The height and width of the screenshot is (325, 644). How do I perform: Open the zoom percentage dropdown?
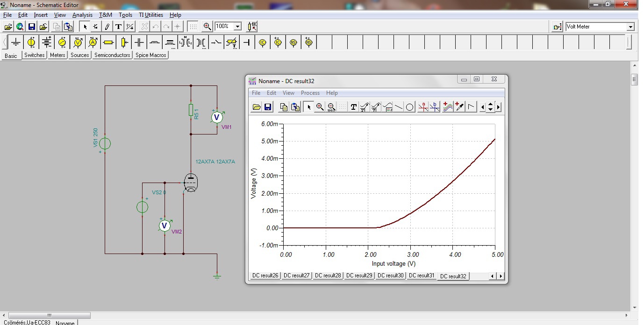(x=237, y=27)
